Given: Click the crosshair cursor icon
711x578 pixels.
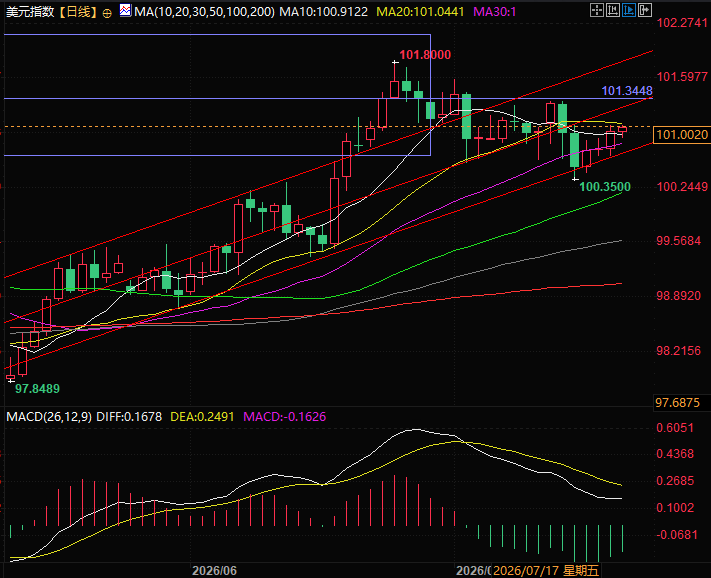Looking at the screenshot, I should [597, 10].
